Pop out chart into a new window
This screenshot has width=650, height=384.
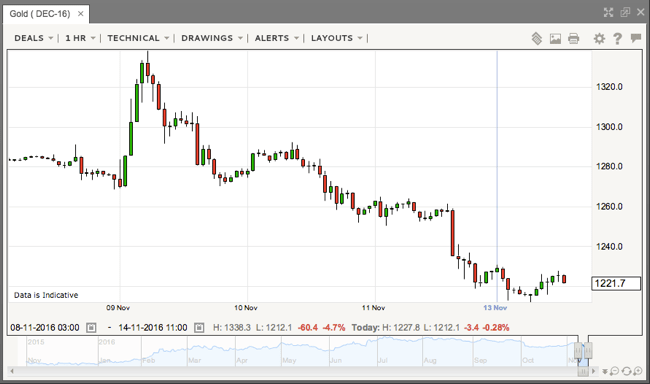point(625,12)
